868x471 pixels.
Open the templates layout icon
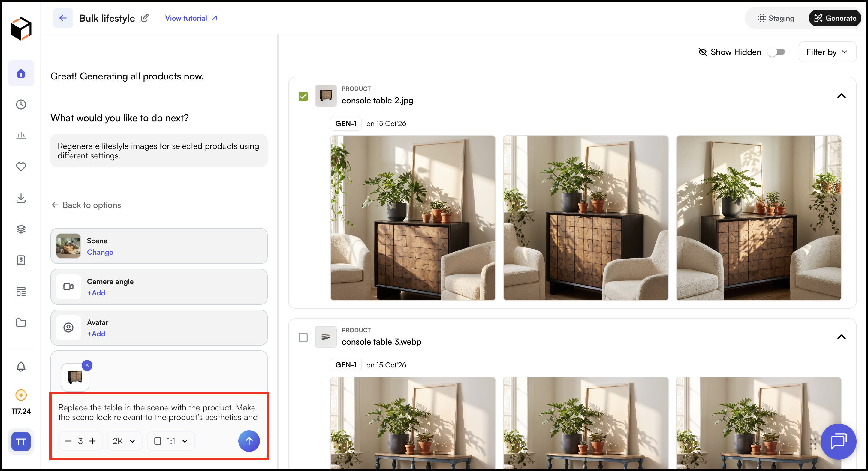(x=21, y=291)
